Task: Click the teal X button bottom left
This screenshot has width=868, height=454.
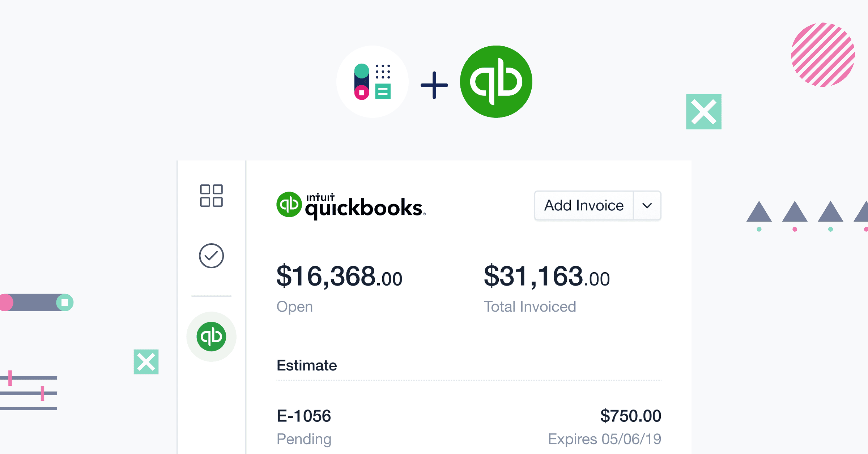Action: coord(146,361)
